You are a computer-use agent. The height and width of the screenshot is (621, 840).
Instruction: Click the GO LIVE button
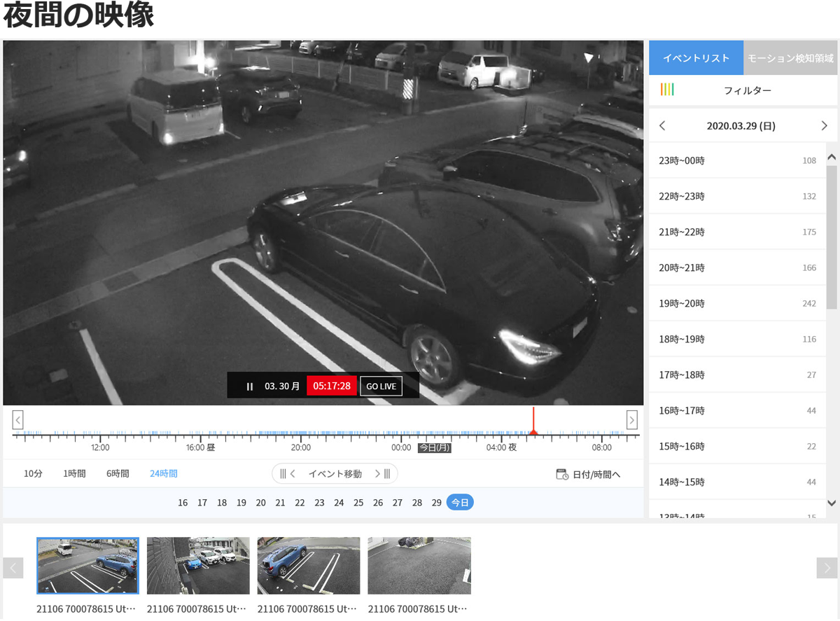[x=381, y=386]
